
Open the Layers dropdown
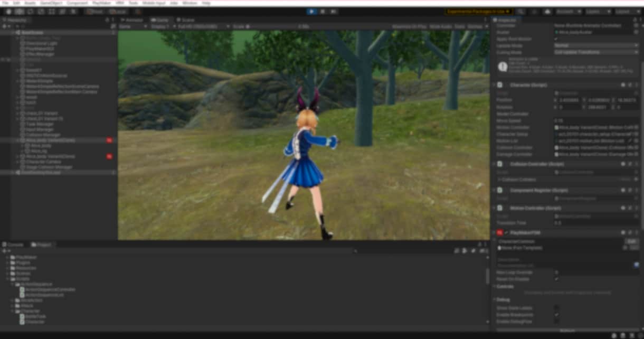(598, 11)
